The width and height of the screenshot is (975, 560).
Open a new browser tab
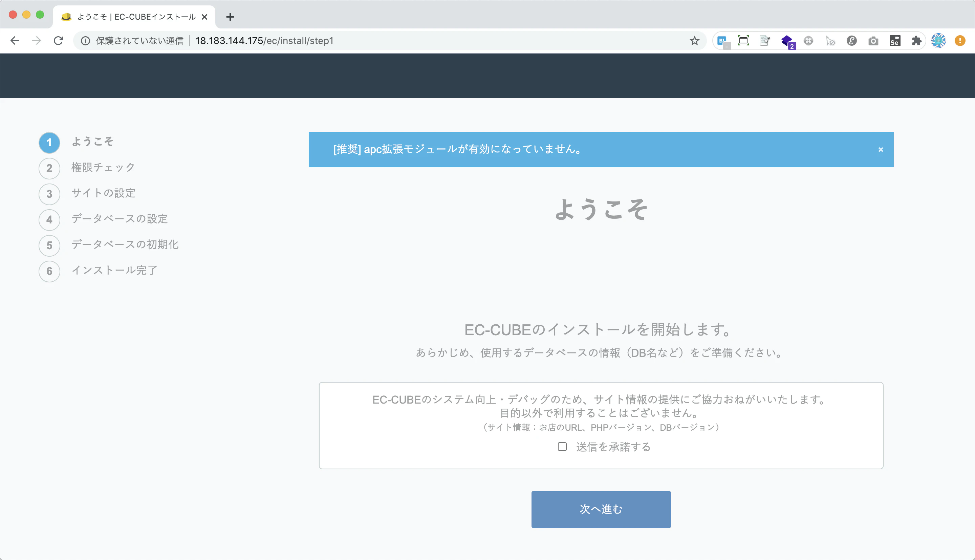[x=230, y=17]
